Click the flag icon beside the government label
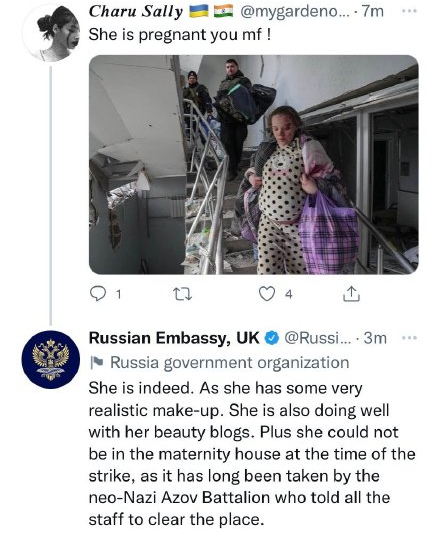The image size is (440, 534). 97,363
